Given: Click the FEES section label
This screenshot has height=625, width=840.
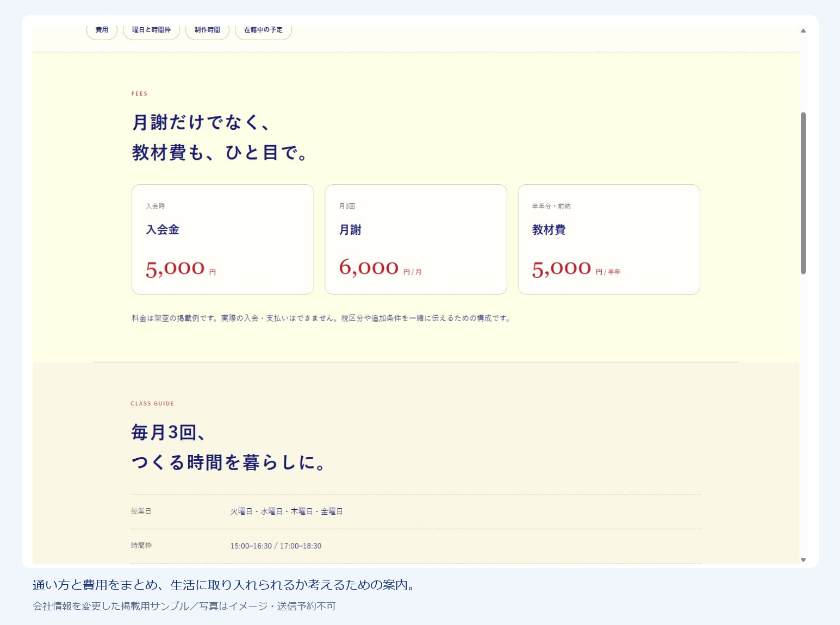Looking at the screenshot, I should click(x=139, y=93).
